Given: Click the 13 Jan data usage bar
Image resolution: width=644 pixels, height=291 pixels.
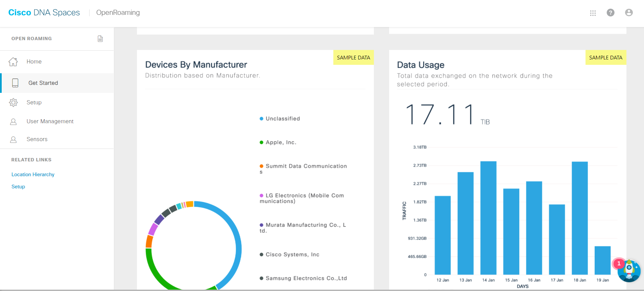Looking at the screenshot, I should [x=466, y=223].
